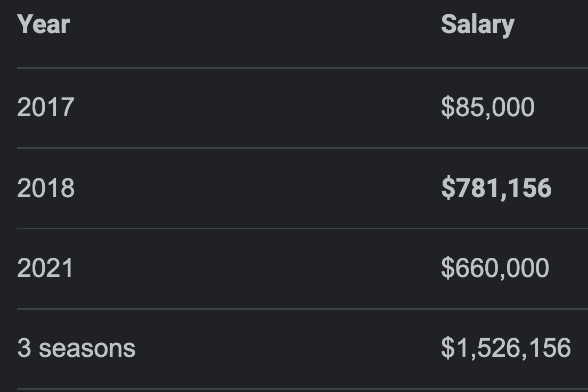588x392 pixels.
Task: Click the Year column header
Action: 44,24
